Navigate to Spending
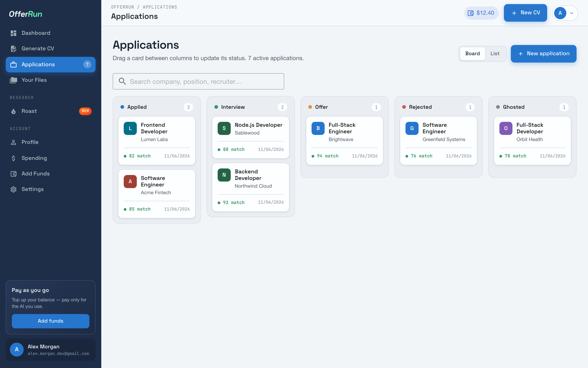This screenshot has width=588, height=368. 51,158
